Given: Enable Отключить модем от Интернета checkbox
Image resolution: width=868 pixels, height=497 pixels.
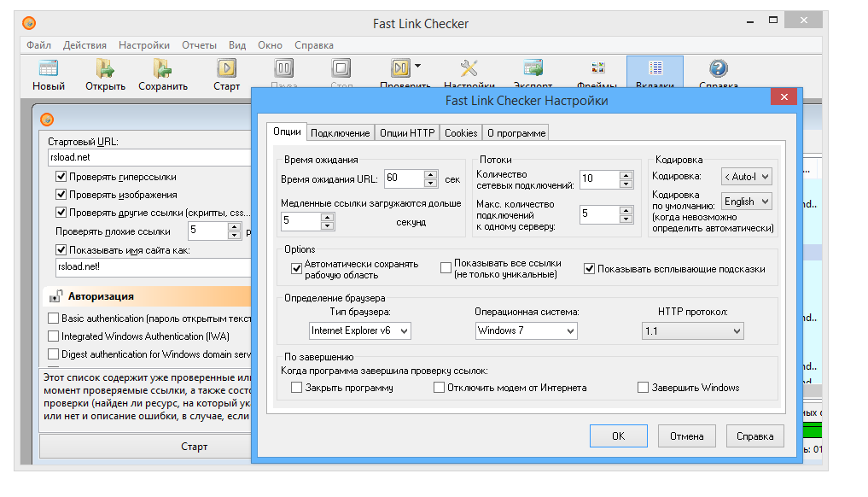Looking at the screenshot, I should (x=439, y=388).
